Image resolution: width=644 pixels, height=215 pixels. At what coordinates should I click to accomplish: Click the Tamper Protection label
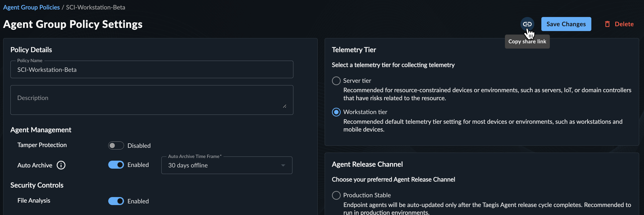click(x=42, y=145)
